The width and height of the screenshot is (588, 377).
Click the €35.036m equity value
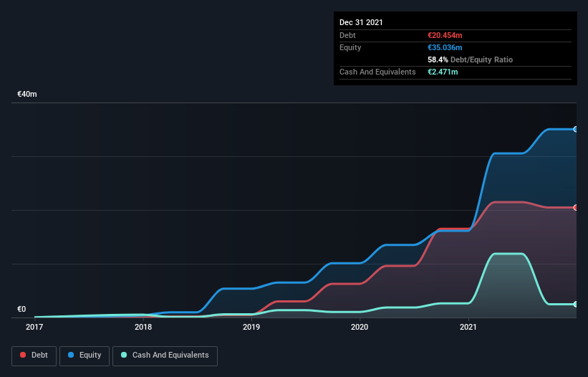pos(445,47)
